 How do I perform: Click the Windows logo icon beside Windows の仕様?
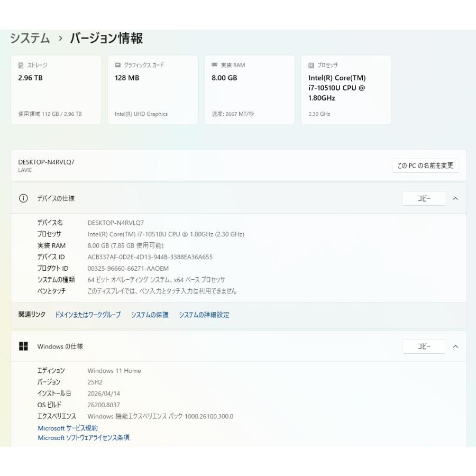[23, 346]
